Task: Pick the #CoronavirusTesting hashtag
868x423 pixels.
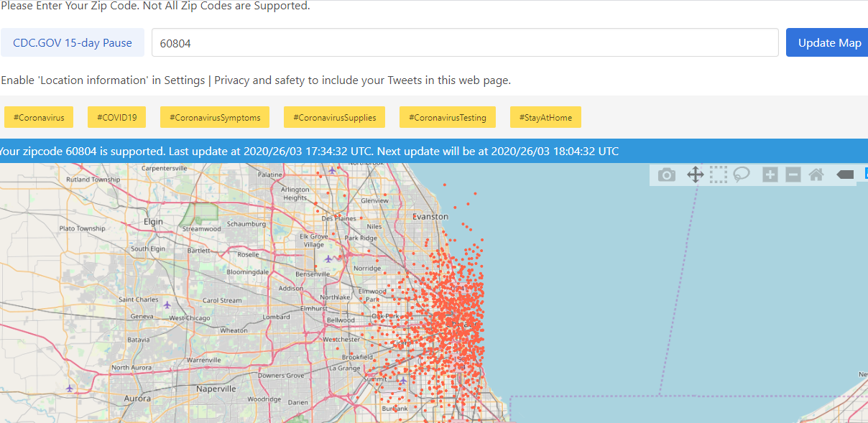Action: (448, 117)
